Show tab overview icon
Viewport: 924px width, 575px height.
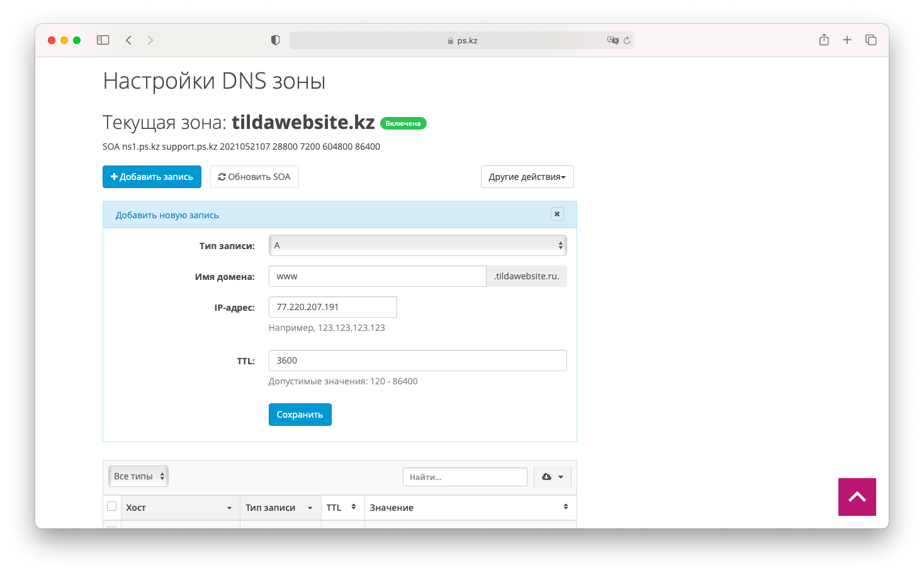click(x=871, y=40)
